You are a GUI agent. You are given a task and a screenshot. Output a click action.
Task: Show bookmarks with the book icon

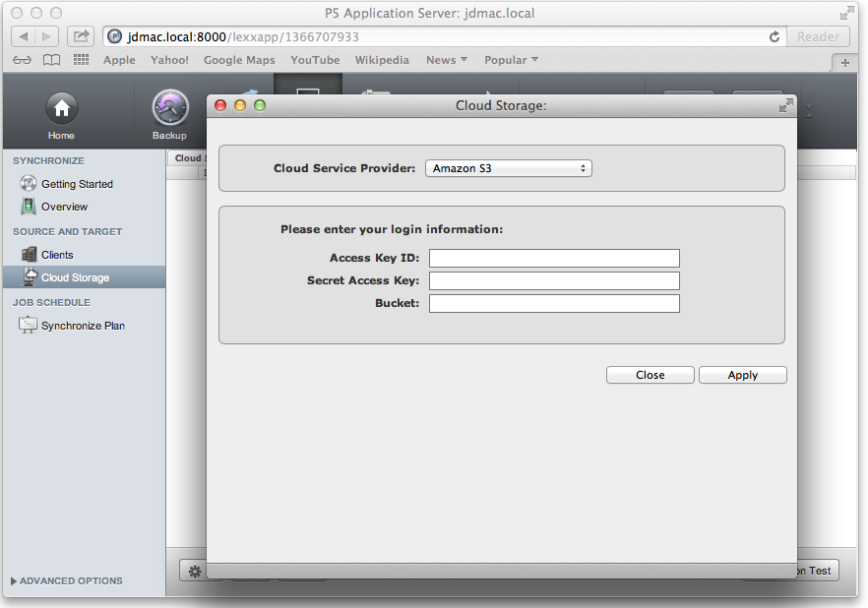click(x=51, y=60)
